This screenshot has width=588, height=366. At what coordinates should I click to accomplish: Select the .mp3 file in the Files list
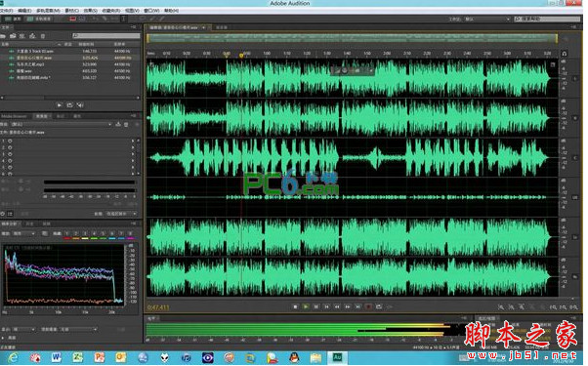click(x=70, y=64)
